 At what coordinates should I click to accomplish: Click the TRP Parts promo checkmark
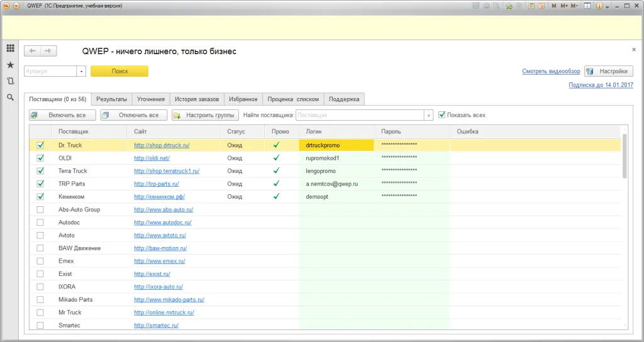click(x=277, y=184)
